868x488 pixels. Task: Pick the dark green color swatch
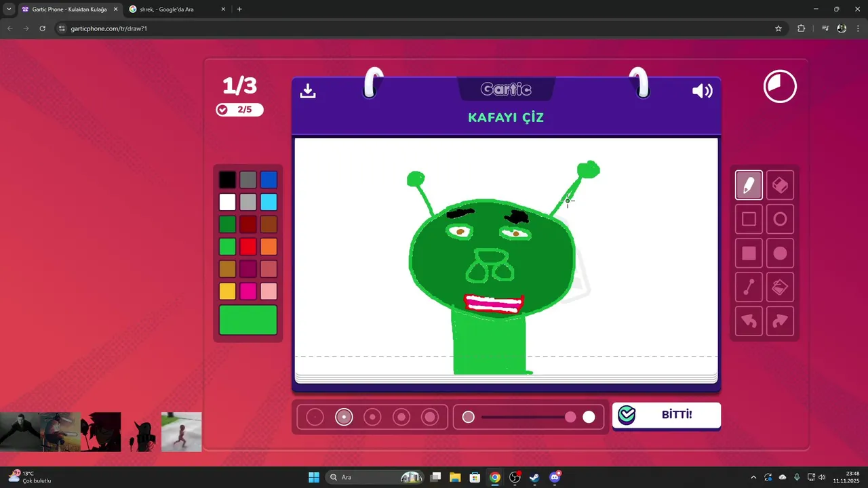(x=227, y=224)
